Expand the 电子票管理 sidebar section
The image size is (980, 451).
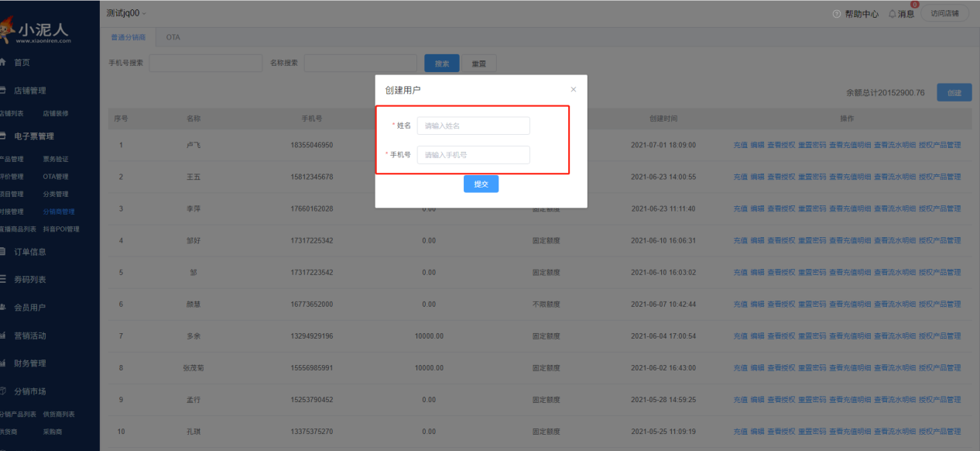click(33, 136)
